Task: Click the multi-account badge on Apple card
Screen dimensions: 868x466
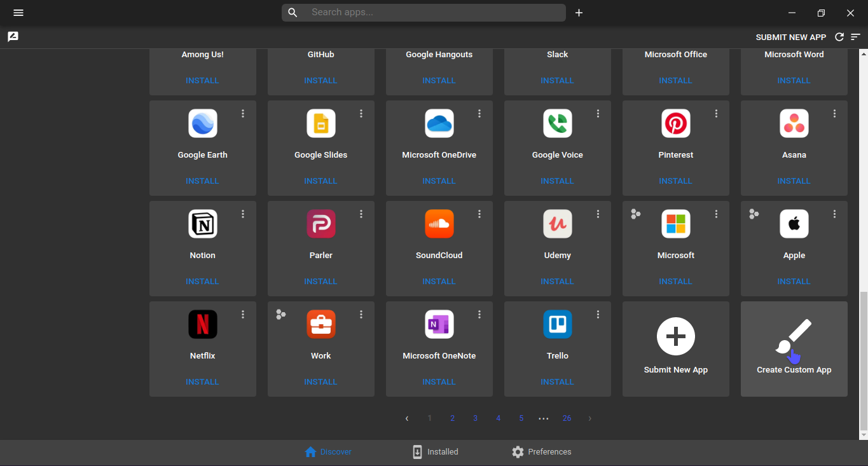Action: (x=754, y=214)
